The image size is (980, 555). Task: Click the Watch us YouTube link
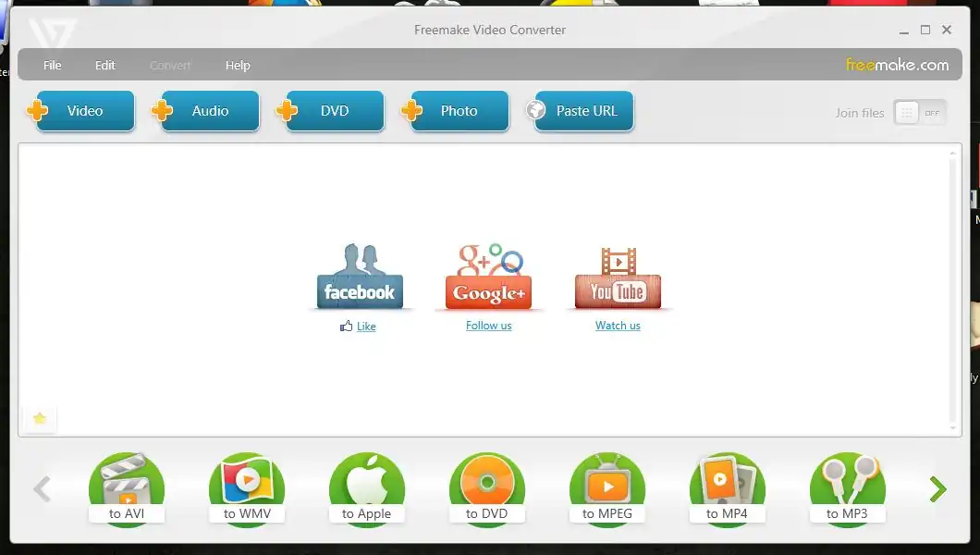tap(618, 326)
